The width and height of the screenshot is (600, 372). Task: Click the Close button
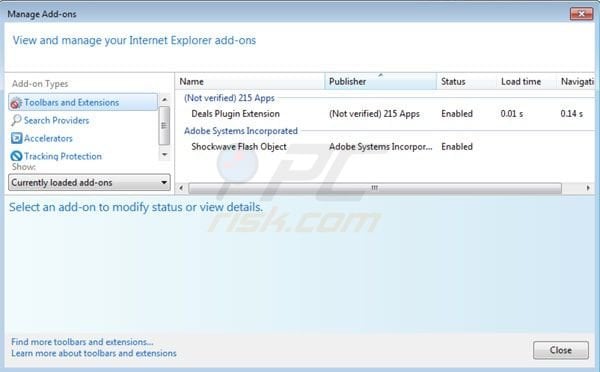[561, 350]
